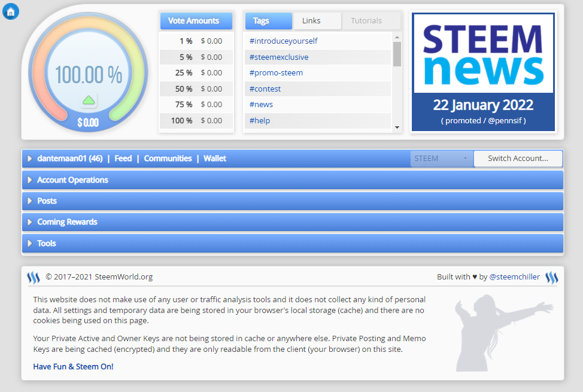Image resolution: width=583 pixels, height=392 pixels.
Task: Open the Steem News 22 January 2022 banner
Action: 483,72
